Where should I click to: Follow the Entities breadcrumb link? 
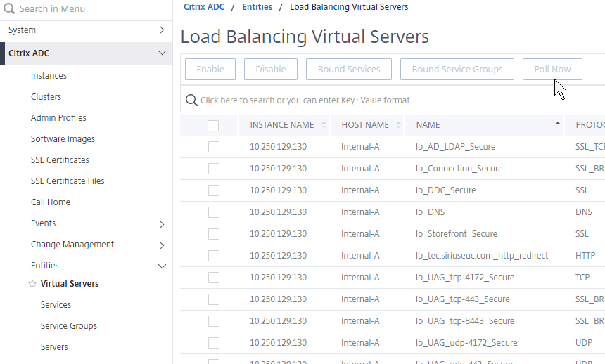[x=257, y=7]
